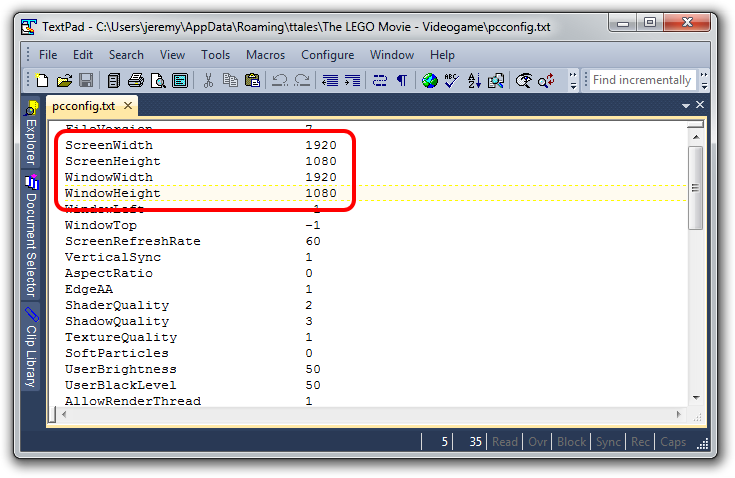Click the vertical scrollbar thumb
This screenshot has width=735, height=478.
click(x=696, y=188)
